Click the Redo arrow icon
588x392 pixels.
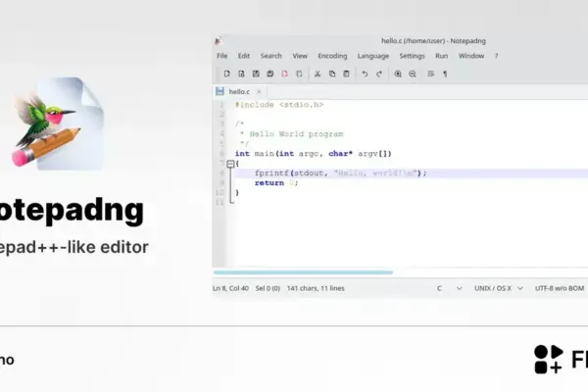[x=379, y=73]
